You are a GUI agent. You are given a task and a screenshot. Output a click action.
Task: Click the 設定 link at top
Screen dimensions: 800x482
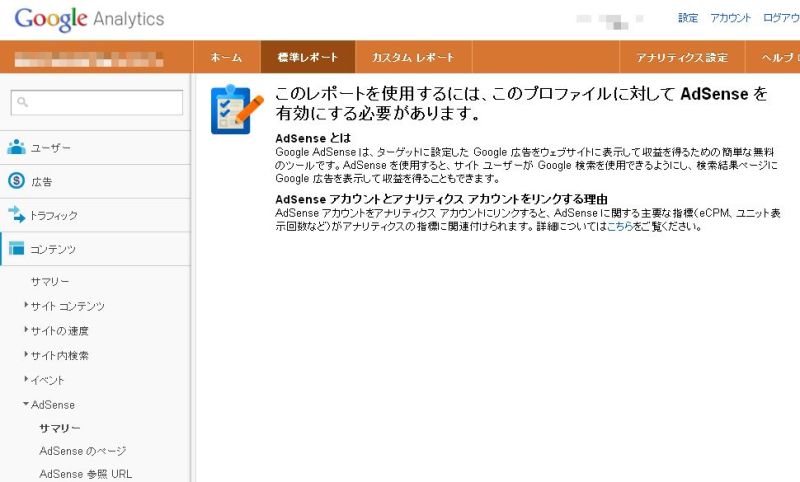[x=688, y=18]
